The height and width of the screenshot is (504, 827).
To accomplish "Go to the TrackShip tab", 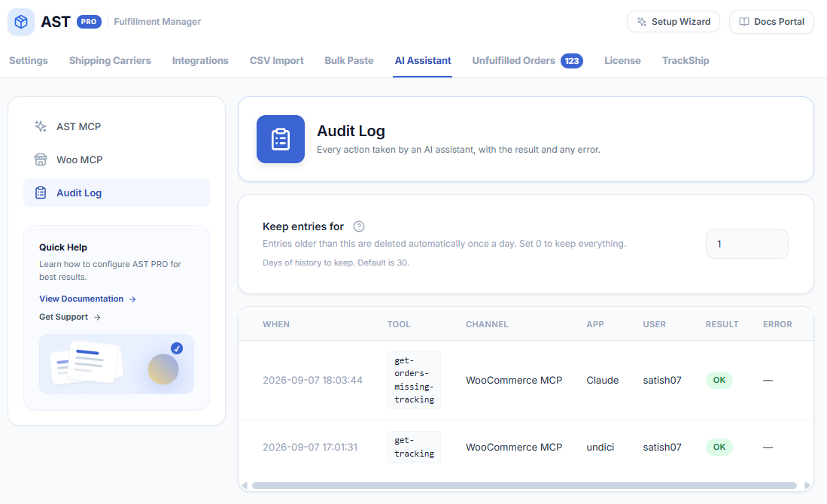I will click(x=686, y=61).
